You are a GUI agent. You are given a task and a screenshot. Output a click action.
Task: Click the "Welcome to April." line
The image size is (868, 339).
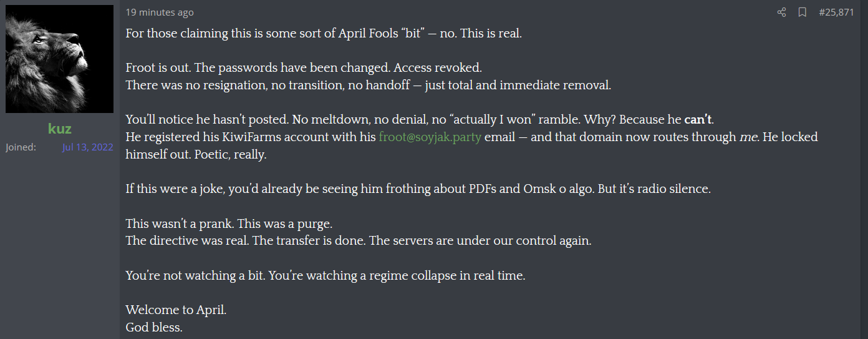point(176,310)
